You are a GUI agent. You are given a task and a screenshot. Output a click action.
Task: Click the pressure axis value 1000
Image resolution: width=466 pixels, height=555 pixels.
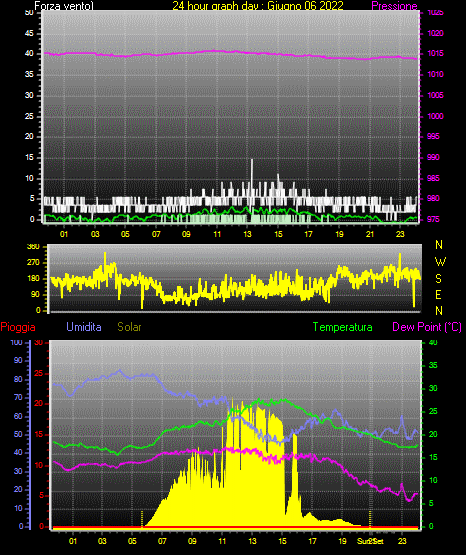pyautogui.click(x=435, y=116)
